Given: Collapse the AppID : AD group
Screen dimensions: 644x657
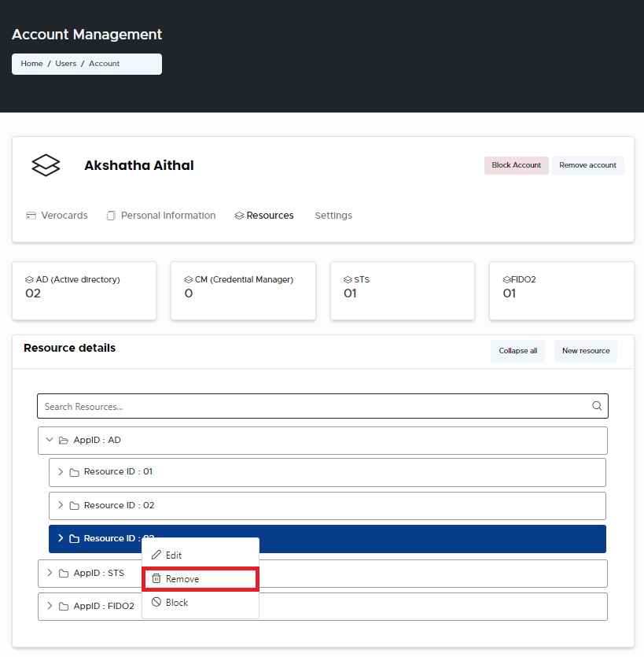Looking at the screenshot, I should tap(50, 441).
